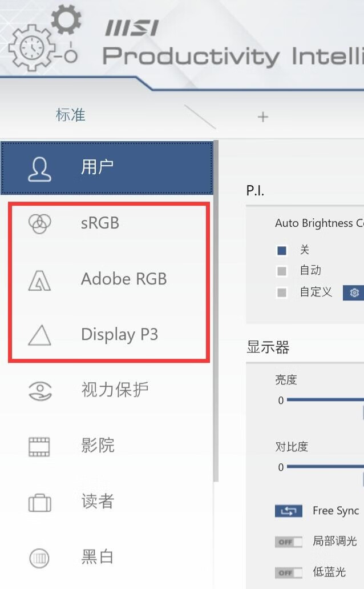364x589 pixels.
Task: Turn on the 低蓝光 low blue light toggle
Action: pyautogui.click(x=289, y=572)
